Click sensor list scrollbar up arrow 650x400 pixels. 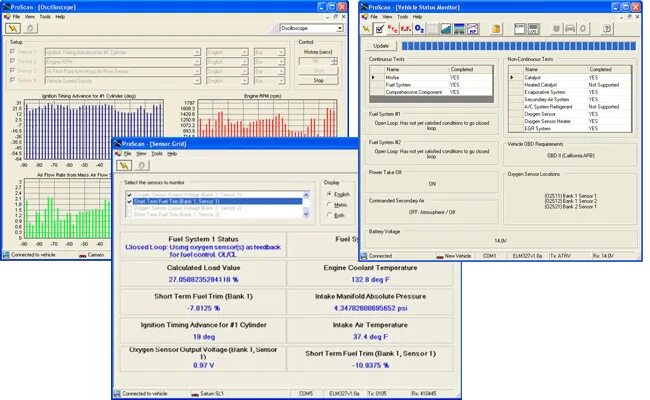coord(306,195)
